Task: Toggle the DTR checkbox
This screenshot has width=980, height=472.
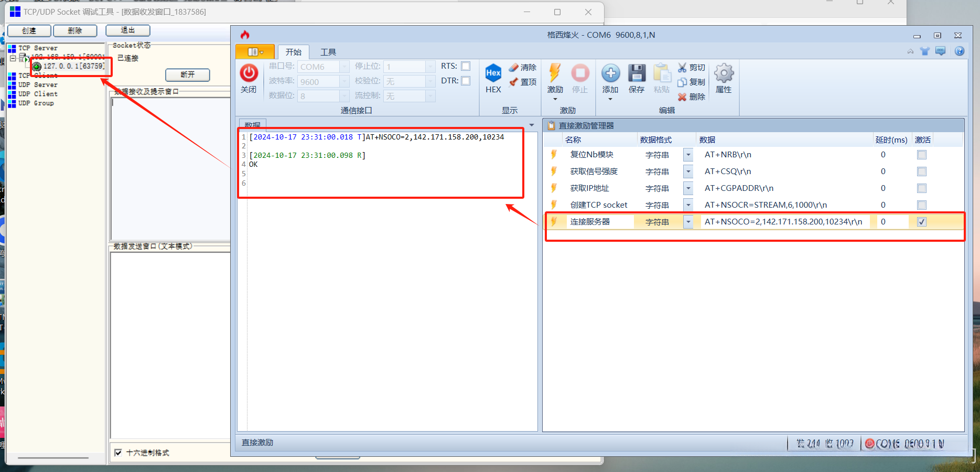Action: 466,81
